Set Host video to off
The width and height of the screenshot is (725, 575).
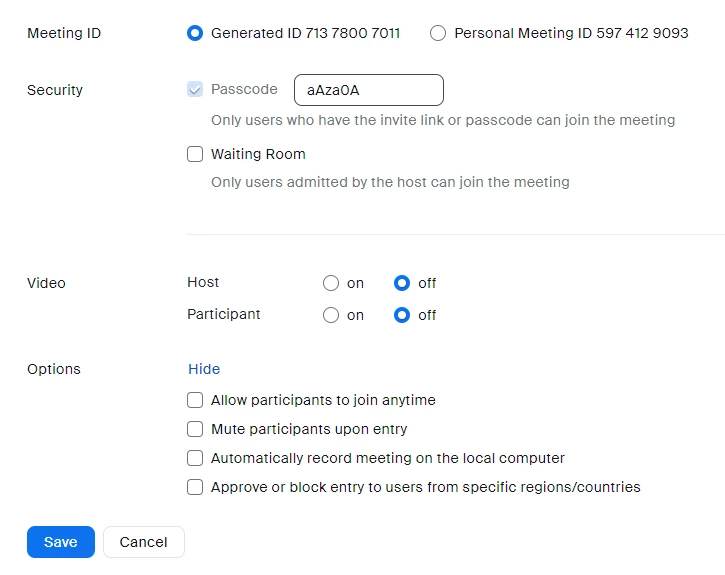tap(402, 283)
